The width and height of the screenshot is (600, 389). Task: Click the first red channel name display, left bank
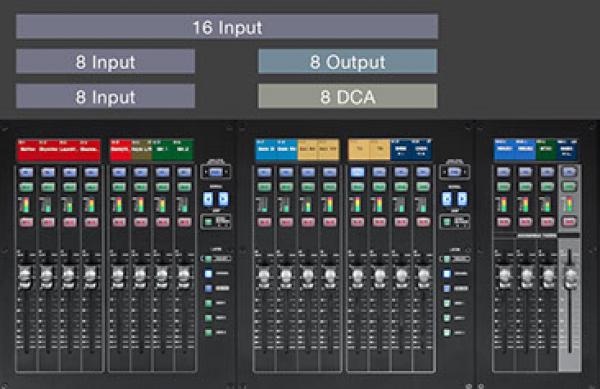tap(27, 150)
